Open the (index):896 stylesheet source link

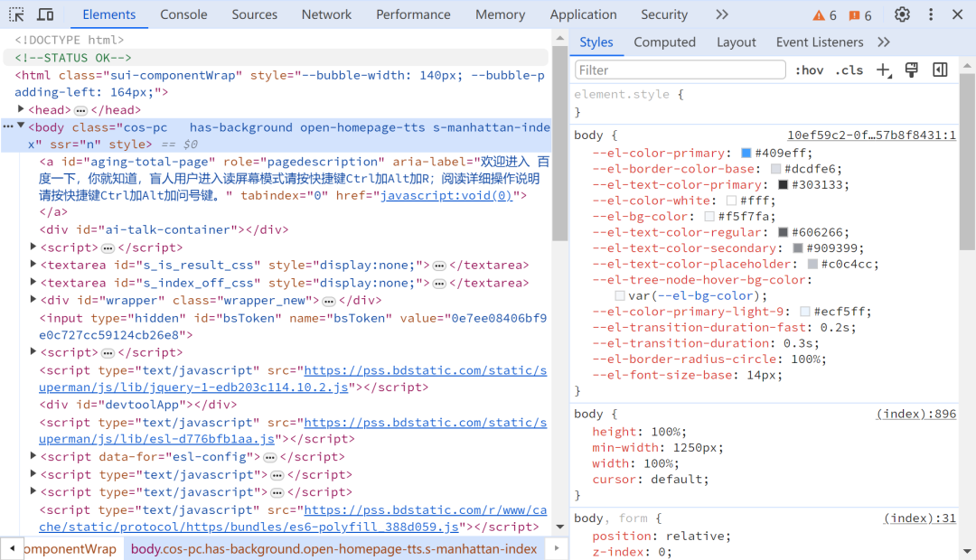pyautogui.click(x=916, y=414)
